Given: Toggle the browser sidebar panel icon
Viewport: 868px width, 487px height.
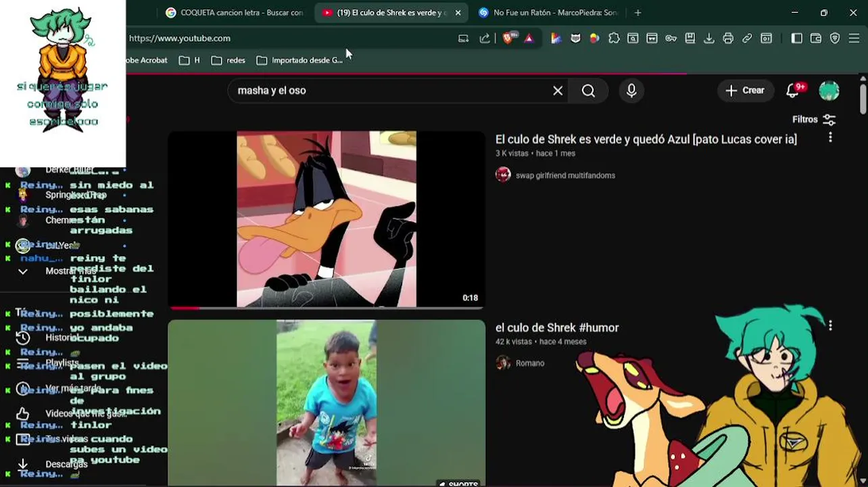Looking at the screenshot, I should click(x=796, y=39).
